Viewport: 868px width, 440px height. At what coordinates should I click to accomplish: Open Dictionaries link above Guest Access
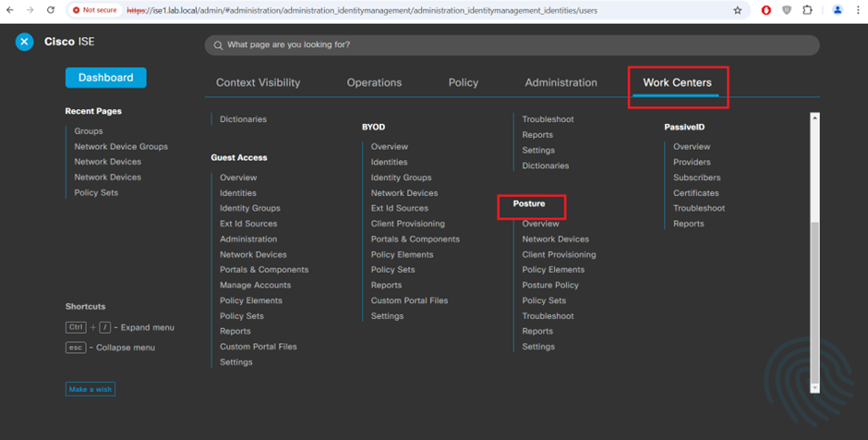coord(243,119)
